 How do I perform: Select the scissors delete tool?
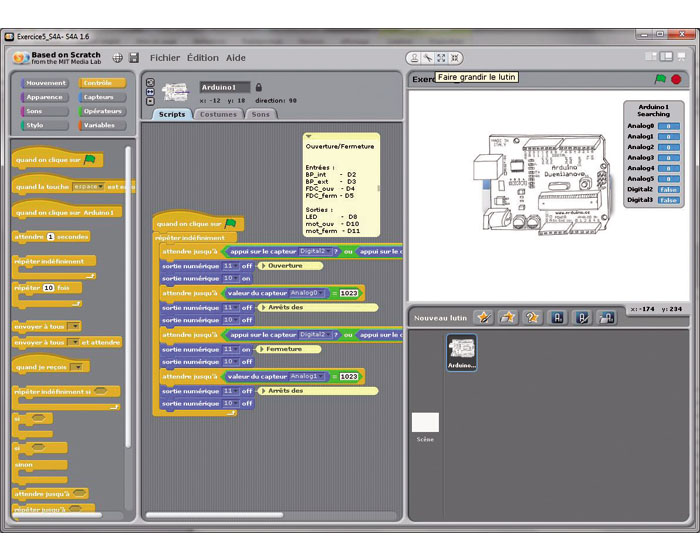click(x=427, y=58)
